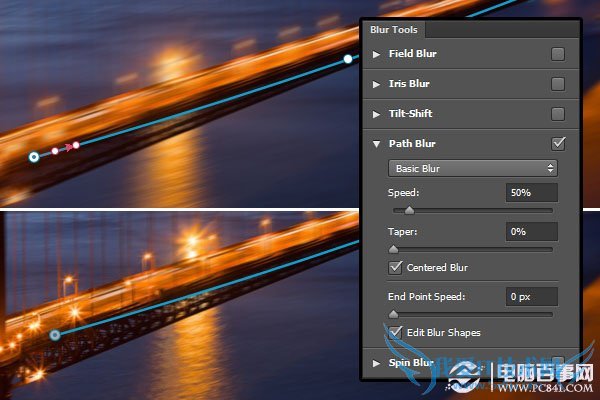600x400 pixels.
Task: Enable the Field Blur checkbox
Action: click(558, 54)
